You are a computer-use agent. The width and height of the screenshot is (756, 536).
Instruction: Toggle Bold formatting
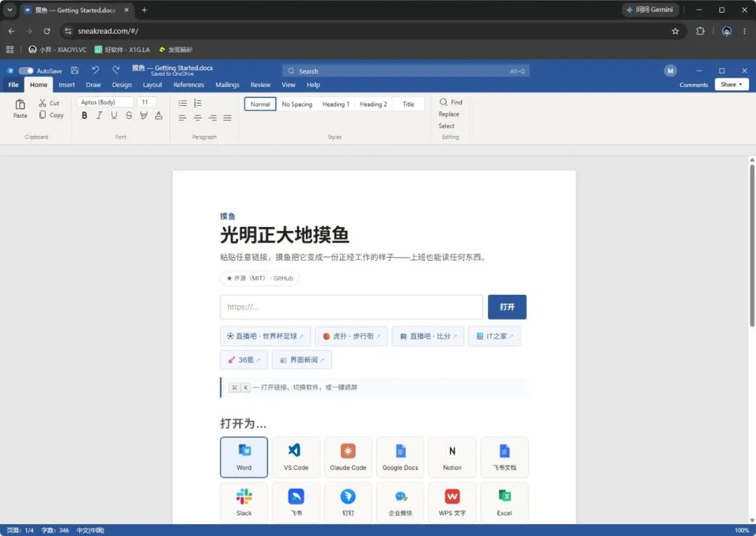tap(85, 116)
